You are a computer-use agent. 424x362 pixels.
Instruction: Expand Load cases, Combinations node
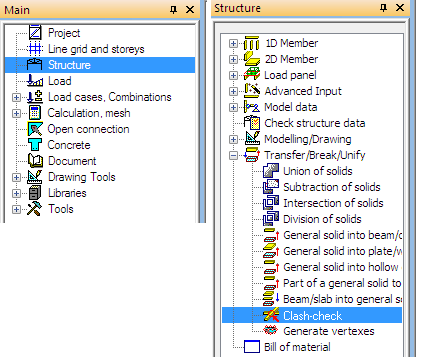click(16, 97)
